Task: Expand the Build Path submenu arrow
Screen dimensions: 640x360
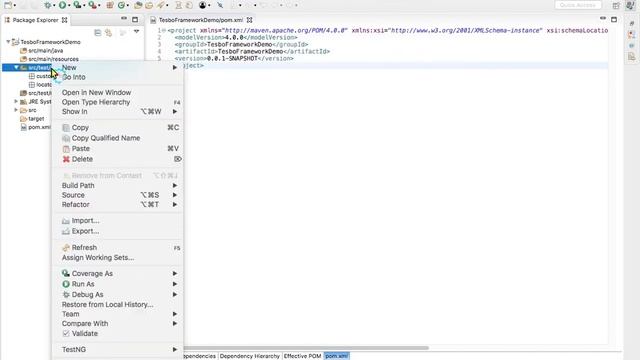Action: (175, 185)
